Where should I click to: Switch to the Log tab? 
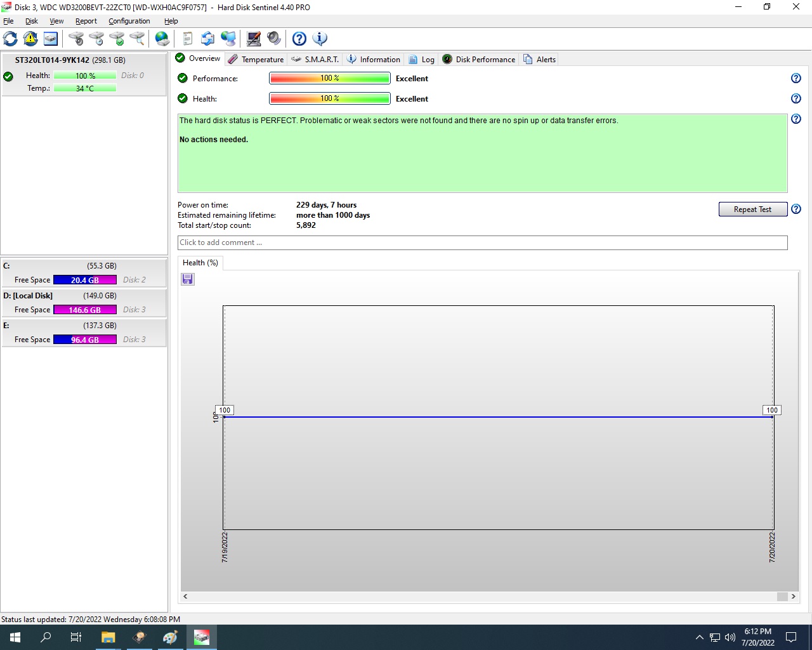point(422,59)
